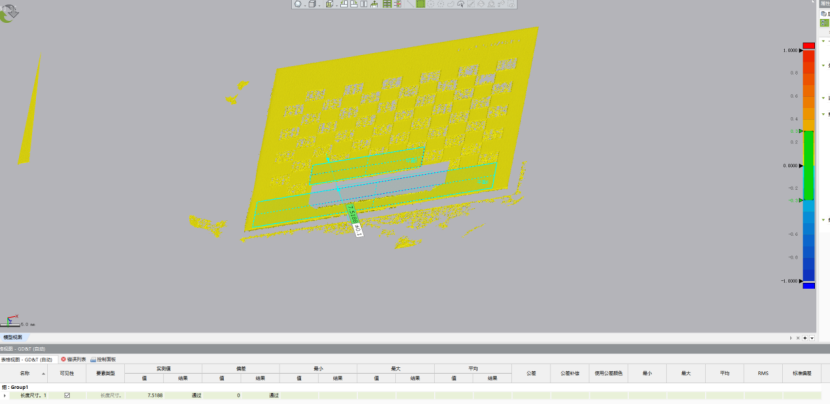Click the 标准偏差 column header
This screenshot has height=404, width=831.
[x=802, y=373]
